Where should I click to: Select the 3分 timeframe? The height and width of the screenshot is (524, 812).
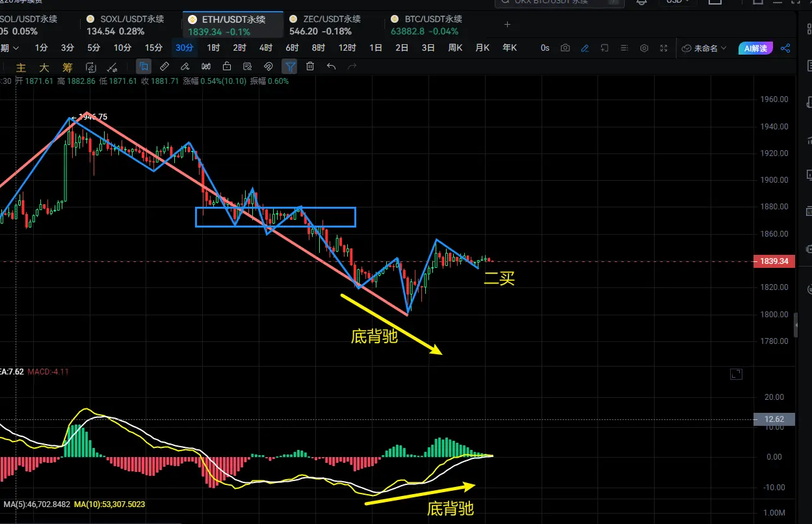coord(68,48)
